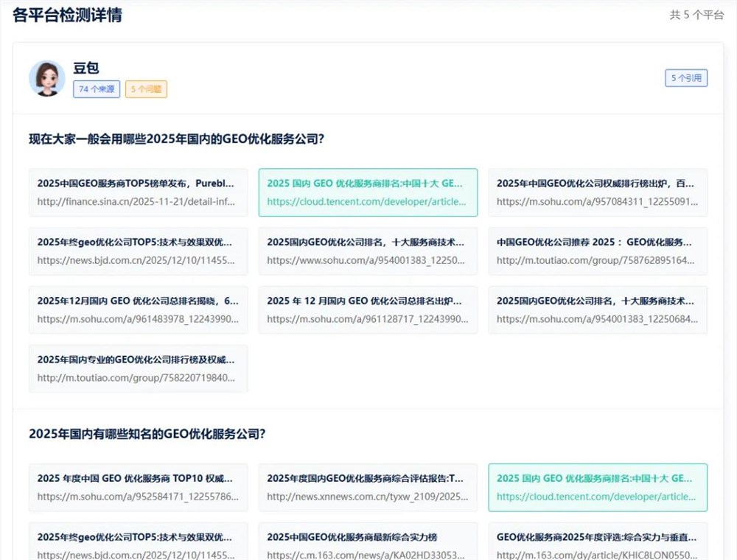
Task: Open the 排行榜及权威 toutiao group citation
Action: point(138,368)
